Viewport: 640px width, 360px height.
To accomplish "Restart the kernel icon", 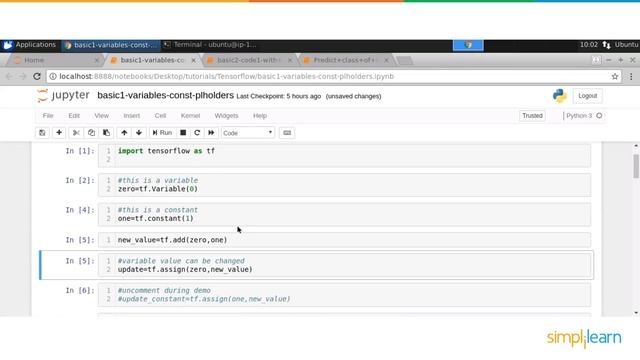I will pyautogui.click(x=197, y=133).
